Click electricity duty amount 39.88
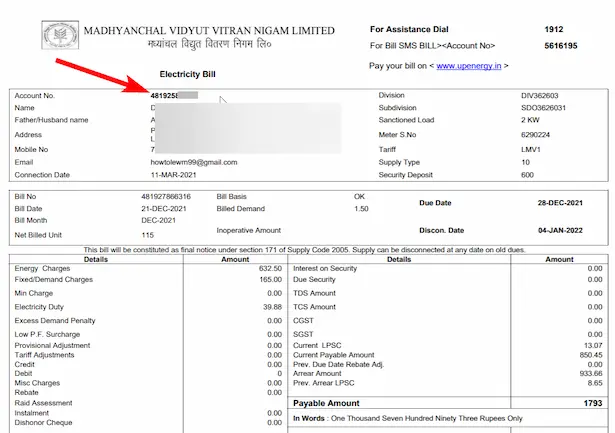This screenshot has height=433, width=615. 272,307
